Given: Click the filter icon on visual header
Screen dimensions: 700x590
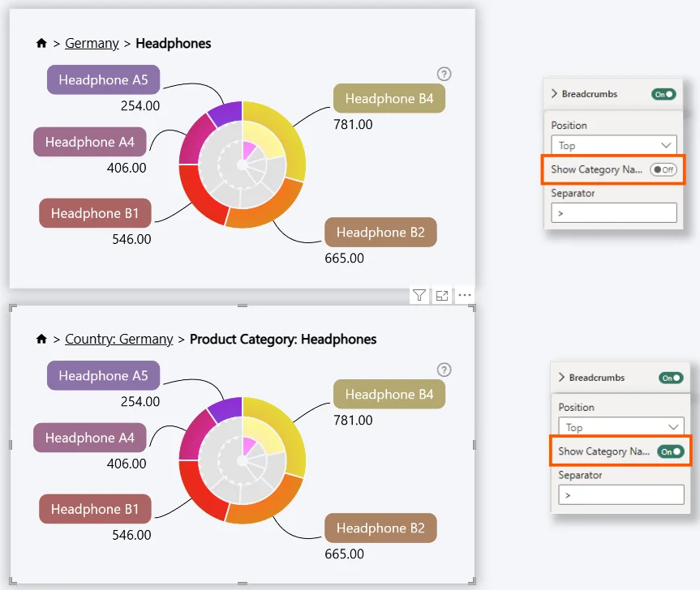Looking at the screenshot, I should point(419,296).
